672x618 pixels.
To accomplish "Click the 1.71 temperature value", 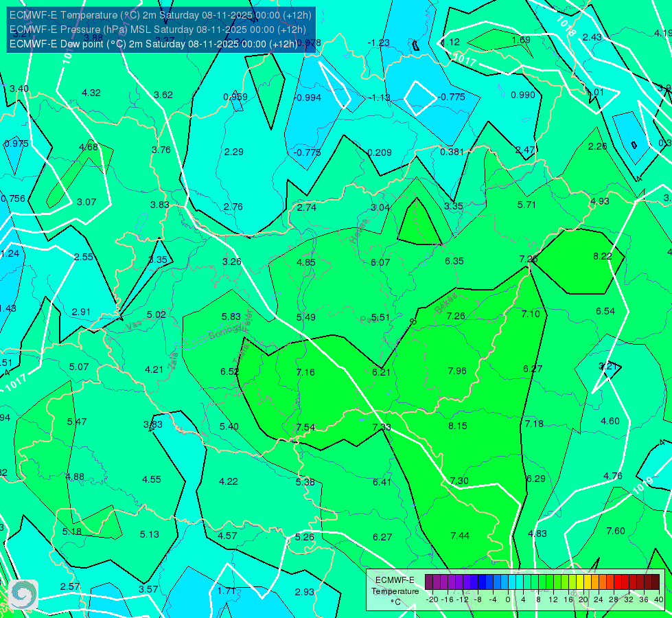I will [x=227, y=591].
